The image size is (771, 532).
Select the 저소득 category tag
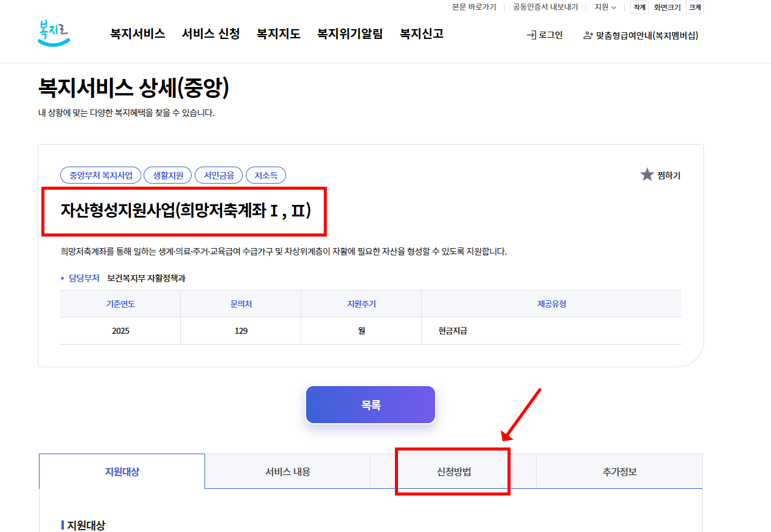click(266, 174)
